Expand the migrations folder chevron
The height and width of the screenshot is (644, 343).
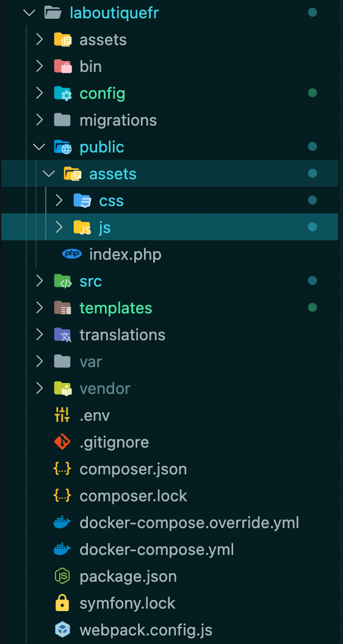tap(40, 120)
